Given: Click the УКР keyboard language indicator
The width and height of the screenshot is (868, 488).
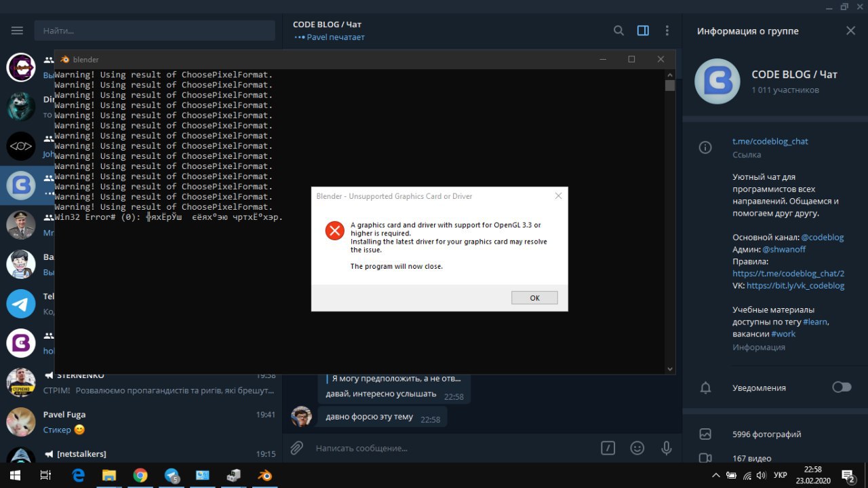Looking at the screenshot, I should pos(781,475).
